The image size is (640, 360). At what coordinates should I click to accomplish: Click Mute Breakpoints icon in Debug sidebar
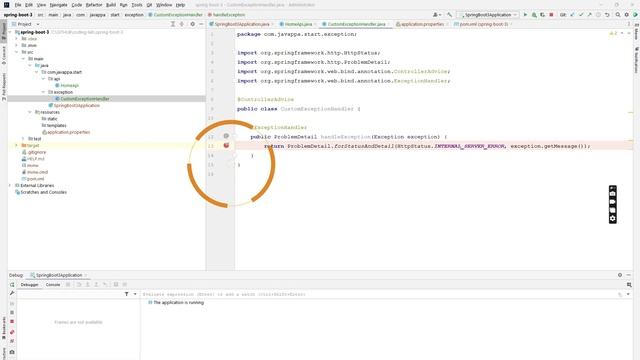point(12,341)
